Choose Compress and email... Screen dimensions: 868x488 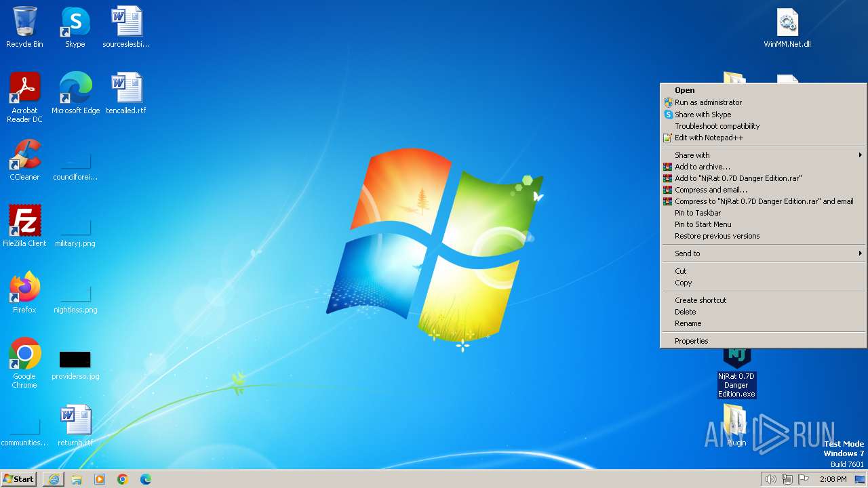[x=764, y=190]
